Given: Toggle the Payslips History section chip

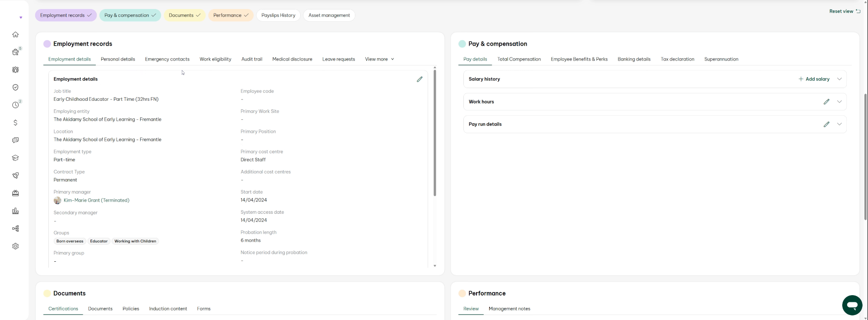Looking at the screenshot, I should [x=278, y=15].
